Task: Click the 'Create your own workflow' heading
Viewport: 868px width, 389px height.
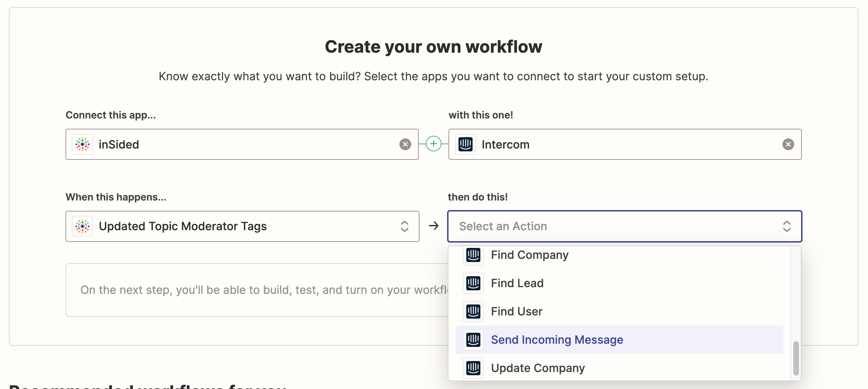Action: (x=434, y=47)
